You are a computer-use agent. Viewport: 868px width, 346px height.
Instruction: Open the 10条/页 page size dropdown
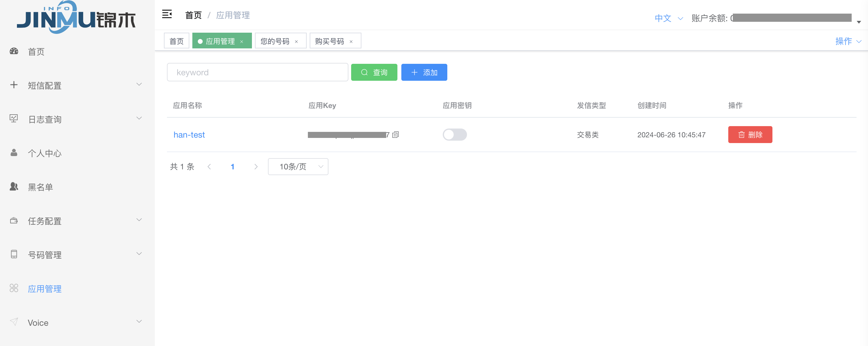click(x=298, y=166)
